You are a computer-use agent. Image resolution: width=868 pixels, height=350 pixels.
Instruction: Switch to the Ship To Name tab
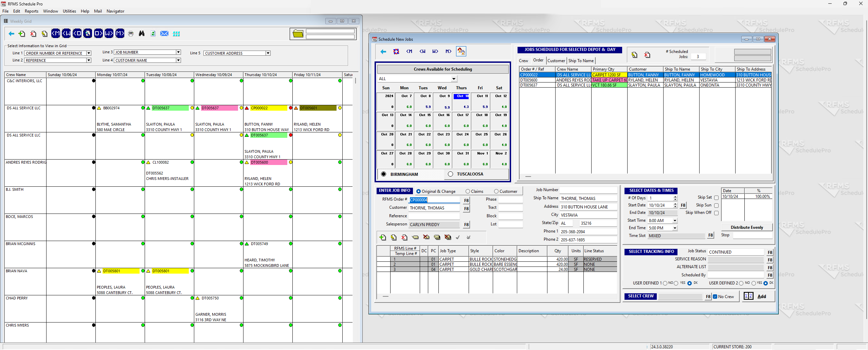[x=581, y=61]
